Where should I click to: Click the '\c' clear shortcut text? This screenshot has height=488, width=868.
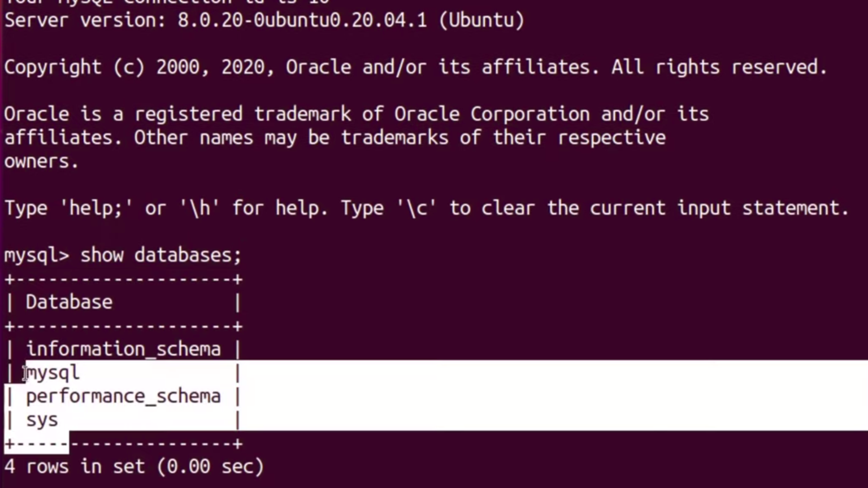point(416,208)
